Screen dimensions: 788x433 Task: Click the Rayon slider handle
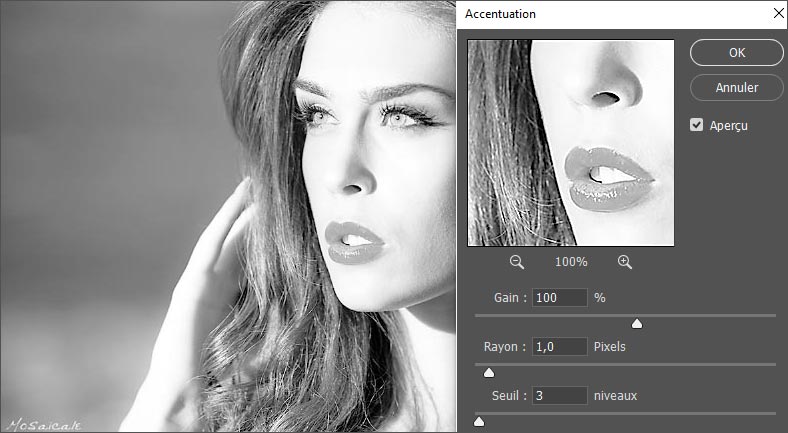[489, 372]
